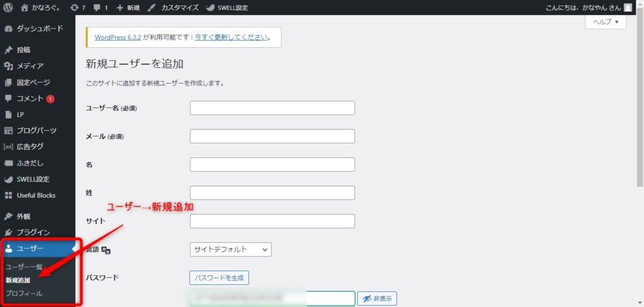Click the パスワードを生成 button

click(x=219, y=277)
